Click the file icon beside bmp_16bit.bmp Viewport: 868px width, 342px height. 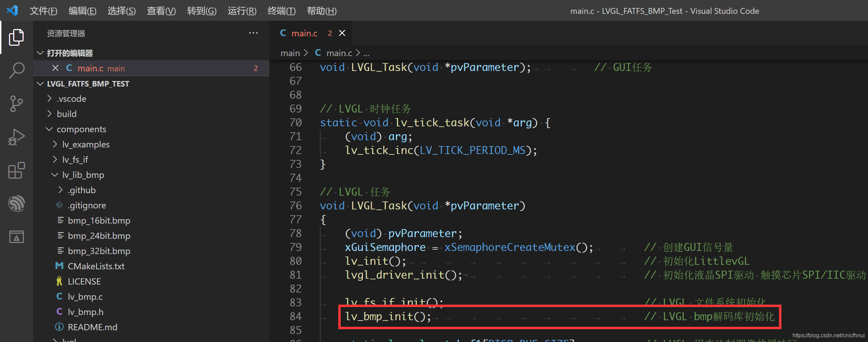coord(61,220)
